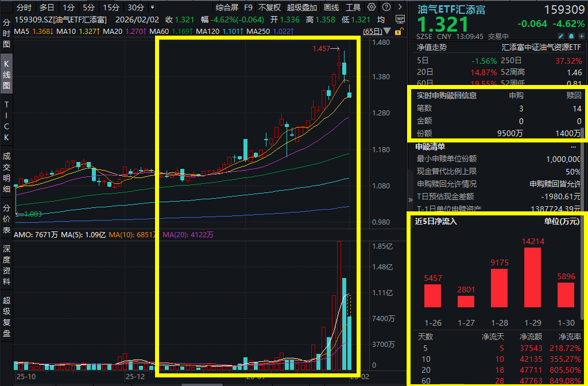Switch to the 多日 period tab
The image size is (588, 386).
click(47, 7)
